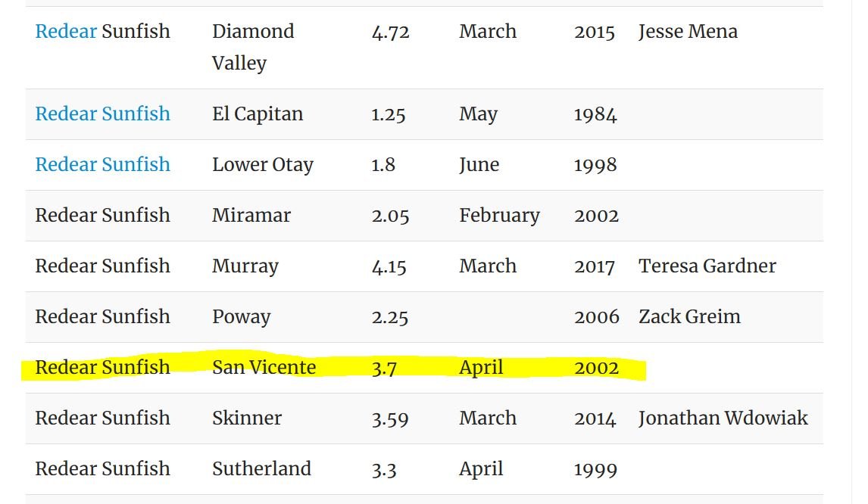This screenshot has height=504, width=868.
Task: Select the name Jonathan Wdowiak
Action: pyautogui.click(x=723, y=418)
